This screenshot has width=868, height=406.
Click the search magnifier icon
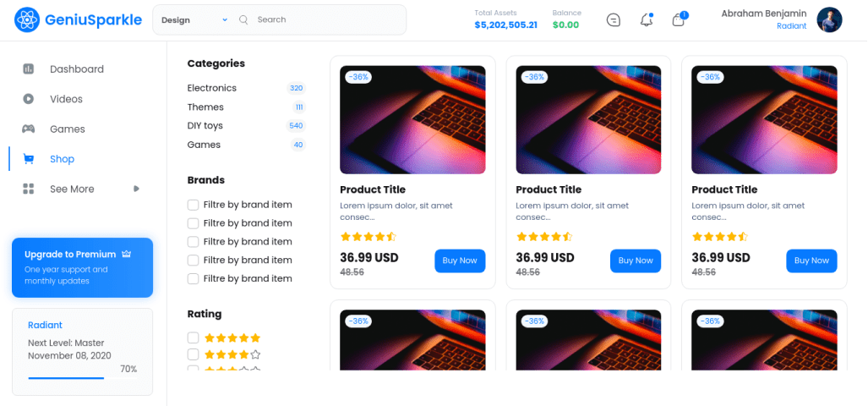[x=244, y=19]
